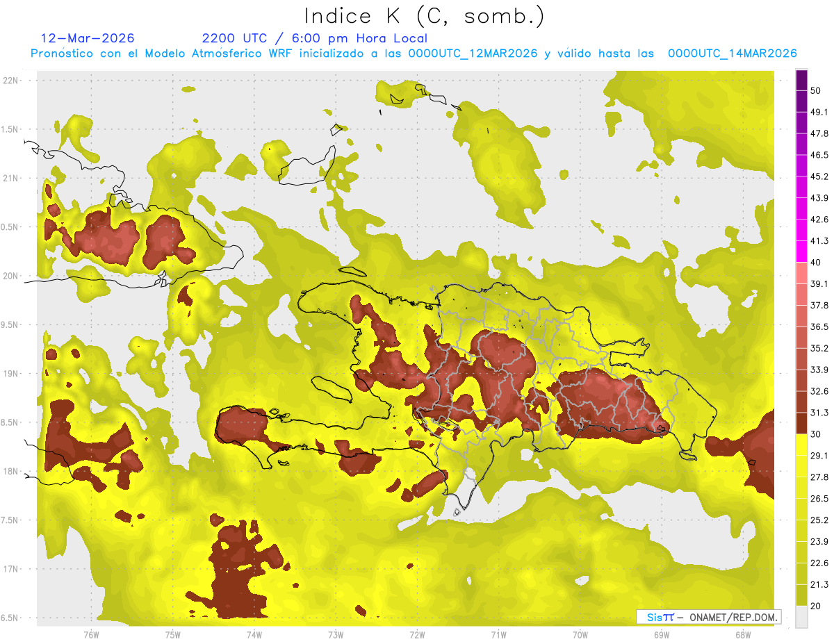The height and width of the screenshot is (644, 834).
Task: Click the initialization time '0000UTC_12MAR2026'
Action: [473, 53]
